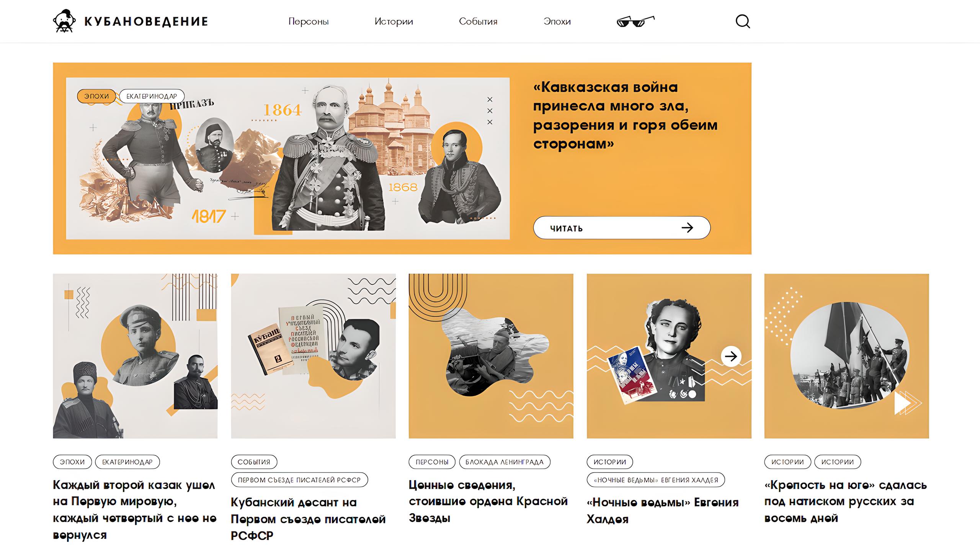Select the ЕКАТЕРИНОДАР tag on the banner
This screenshot has width=980, height=551.
click(x=152, y=96)
